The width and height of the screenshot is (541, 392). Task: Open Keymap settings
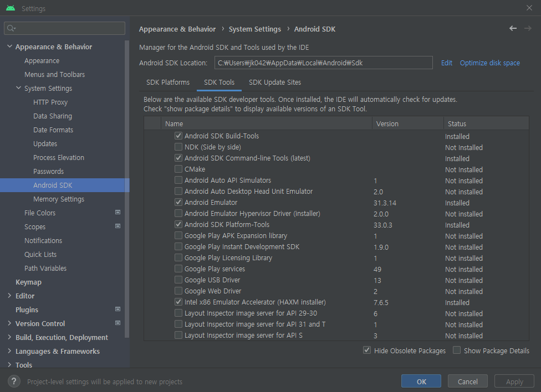point(29,282)
